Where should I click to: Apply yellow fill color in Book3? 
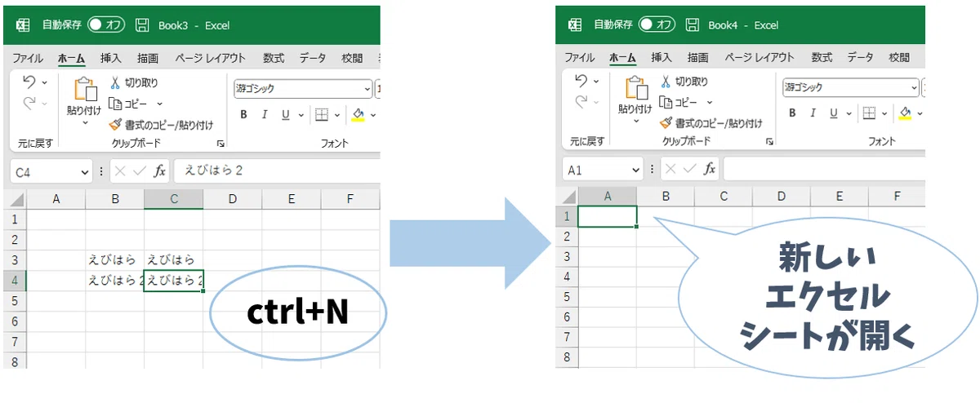tap(358, 115)
